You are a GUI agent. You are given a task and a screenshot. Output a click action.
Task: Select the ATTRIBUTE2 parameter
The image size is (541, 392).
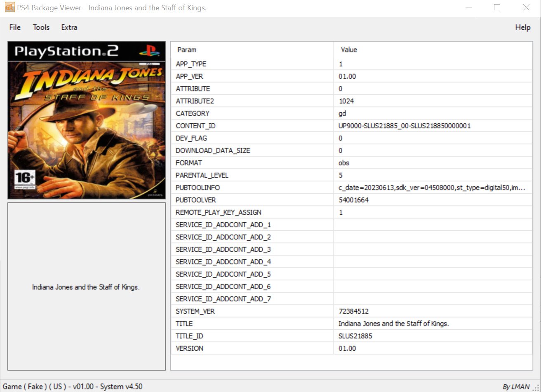(x=195, y=101)
